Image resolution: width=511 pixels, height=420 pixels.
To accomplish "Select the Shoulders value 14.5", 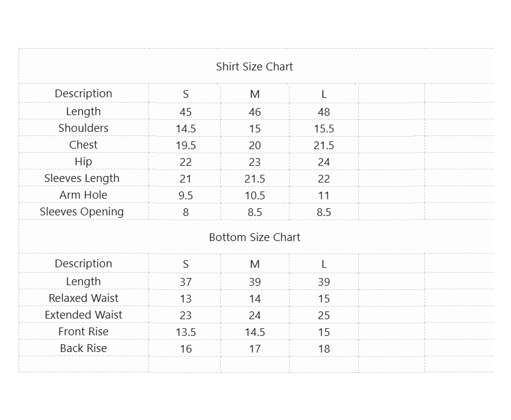I will pyautogui.click(x=186, y=129).
